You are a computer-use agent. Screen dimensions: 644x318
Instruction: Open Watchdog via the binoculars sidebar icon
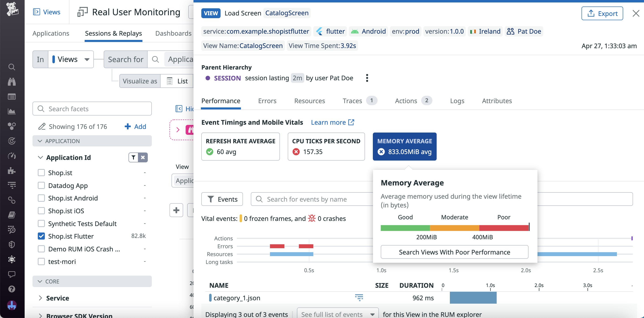point(12,82)
